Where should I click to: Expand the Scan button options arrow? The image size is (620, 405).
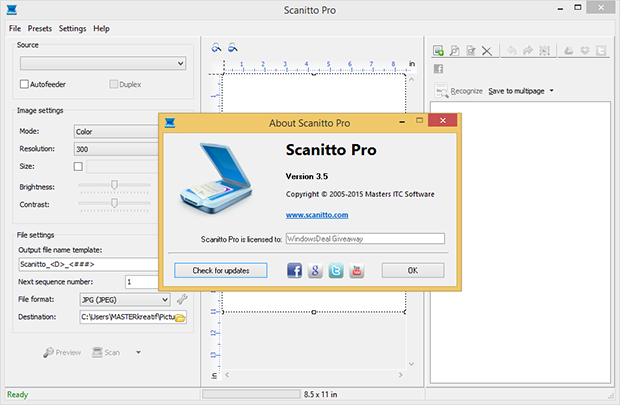138,352
